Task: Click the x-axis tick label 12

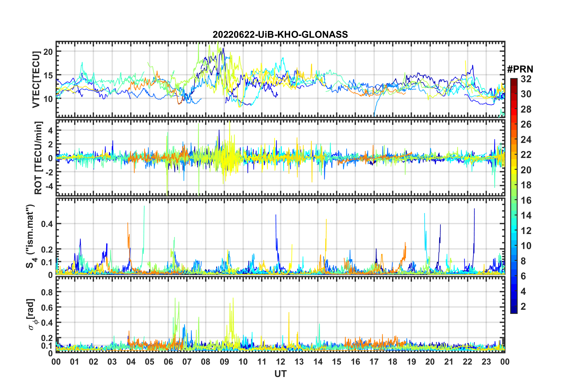Action: pos(280,362)
